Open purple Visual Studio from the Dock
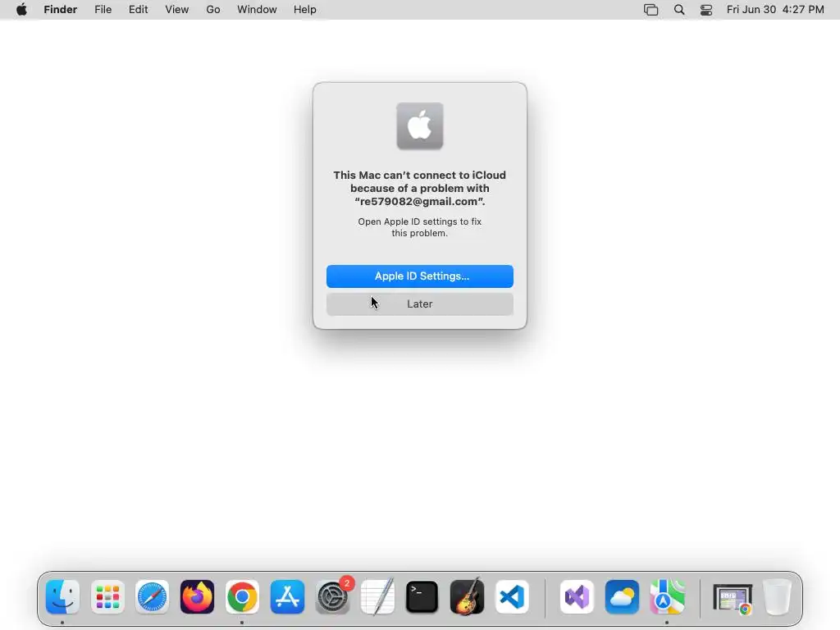 point(577,597)
